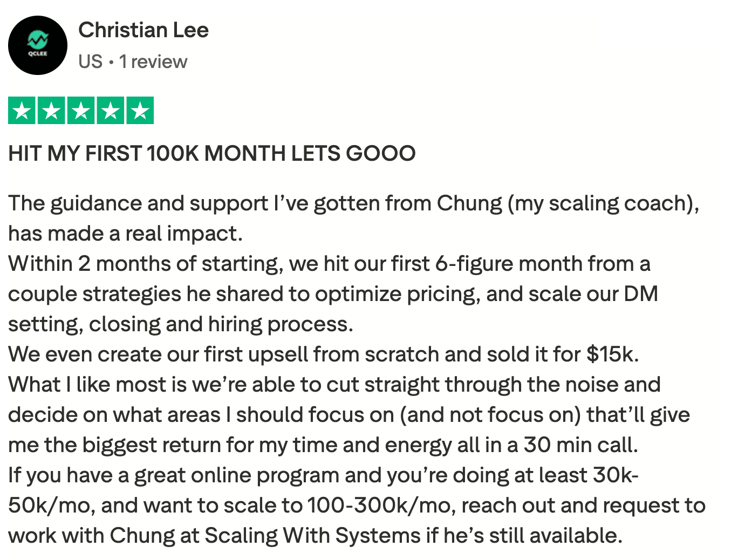Select the first green rating star

coord(22,111)
